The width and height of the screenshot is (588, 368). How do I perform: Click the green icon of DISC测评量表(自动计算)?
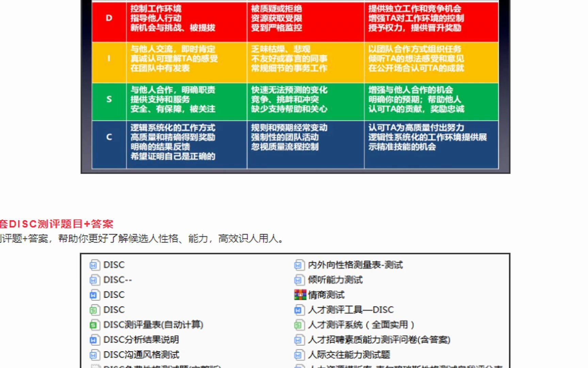[95, 325]
